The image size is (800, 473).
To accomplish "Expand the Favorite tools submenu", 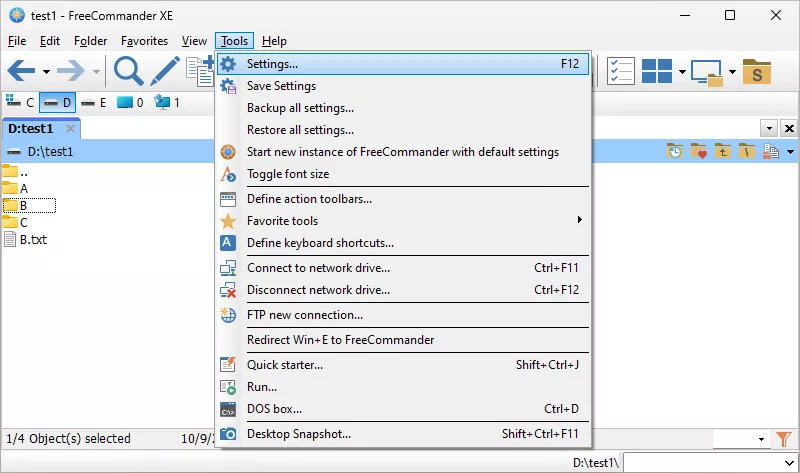I will [403, 220].
